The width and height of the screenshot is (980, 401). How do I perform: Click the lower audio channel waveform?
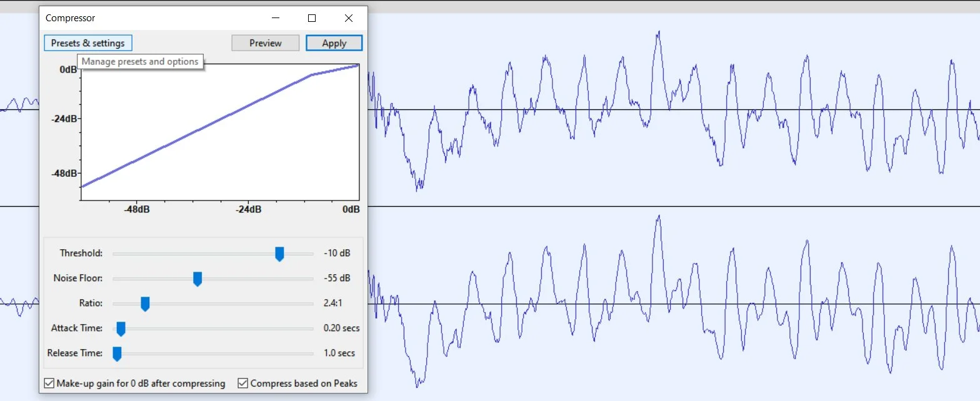coord(674,304)
